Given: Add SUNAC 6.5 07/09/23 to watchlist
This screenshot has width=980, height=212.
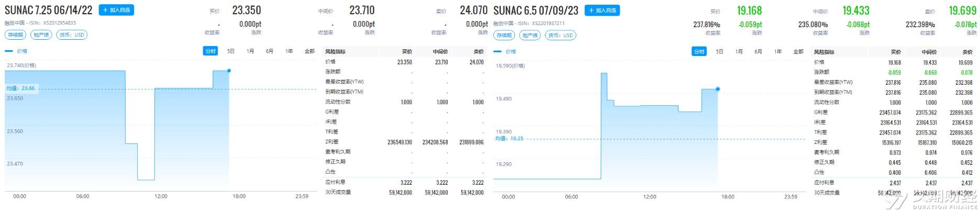Looking at the screenshot, I should pyautogui.click(x=603, y=10).
